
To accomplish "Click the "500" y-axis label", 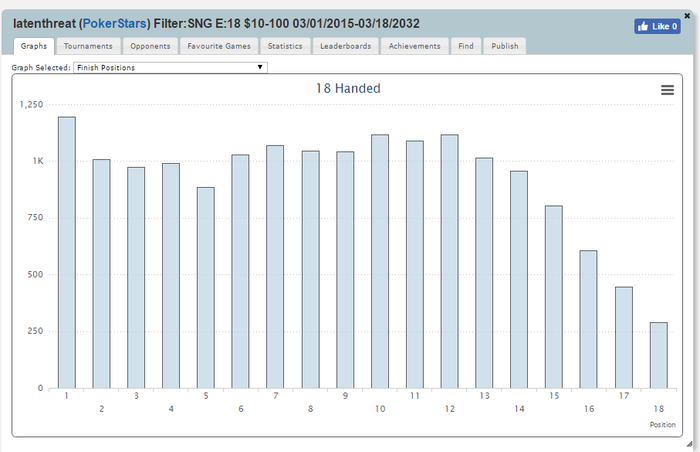I will coord(35,274).
